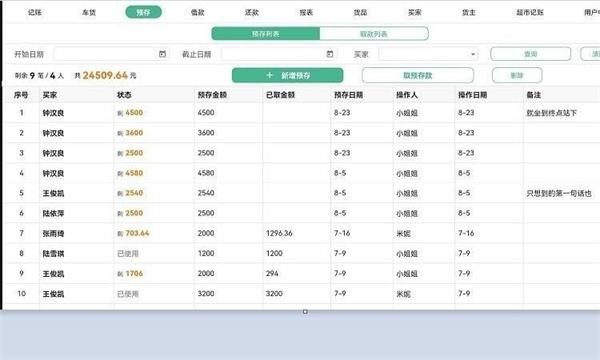This screenshot has width=600, height=360.
Task: Open the 货主 menu item
Action: click(469, 12)
